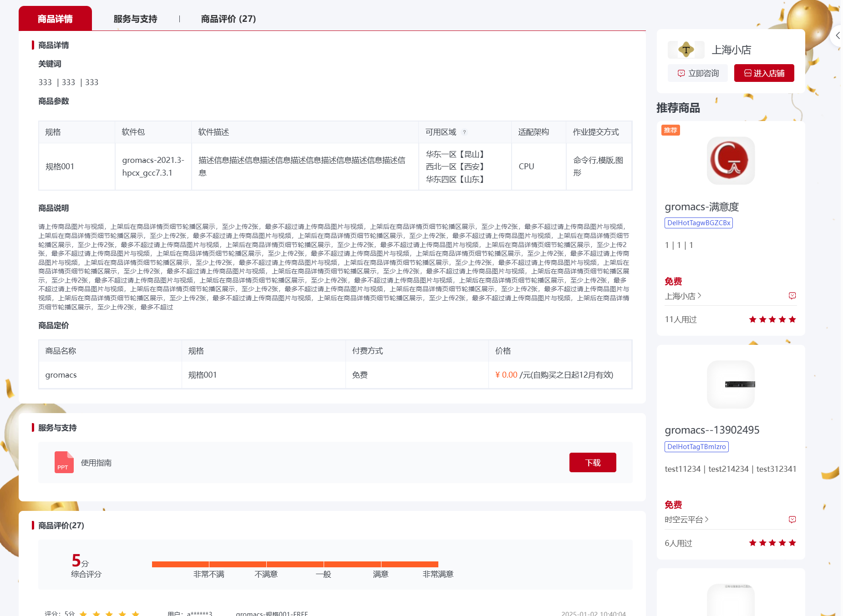The width and height of the screenshot is (843, 616).
Task: Click the gromacs-满意度 product title
Action: pos(701,207)
